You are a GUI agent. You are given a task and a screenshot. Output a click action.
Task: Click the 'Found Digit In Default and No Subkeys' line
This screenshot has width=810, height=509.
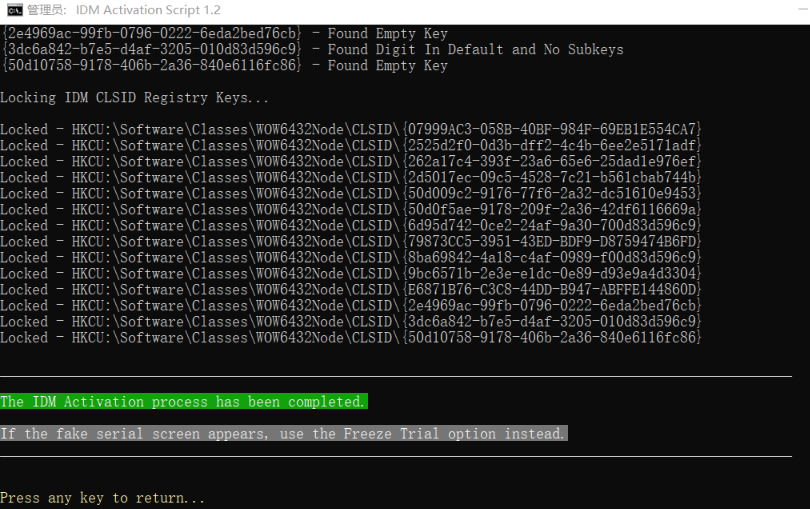click(x=312, y=50)
